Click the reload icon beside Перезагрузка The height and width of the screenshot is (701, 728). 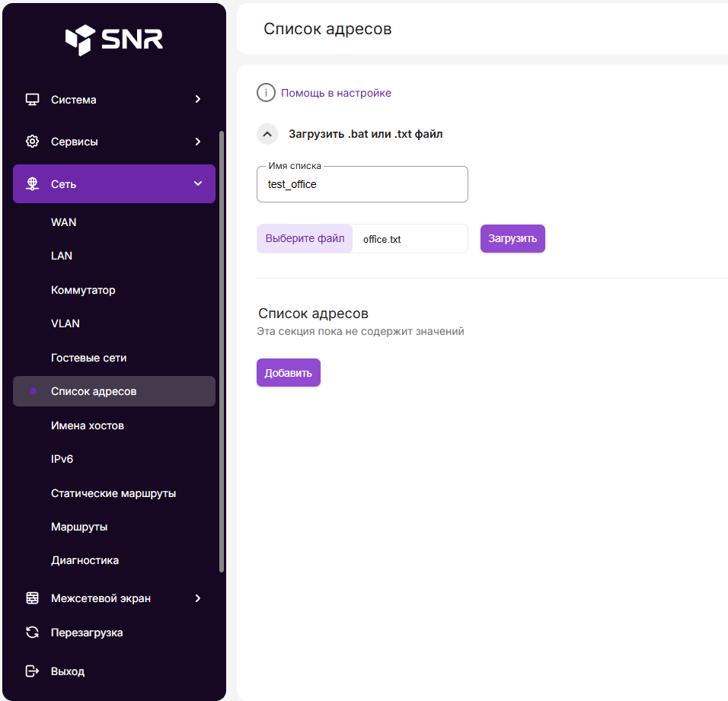[32, 632]
